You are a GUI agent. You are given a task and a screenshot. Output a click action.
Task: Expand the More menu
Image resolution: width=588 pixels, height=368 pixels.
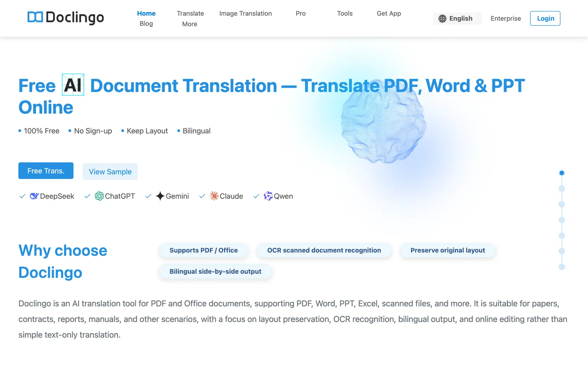click(190, 24)
